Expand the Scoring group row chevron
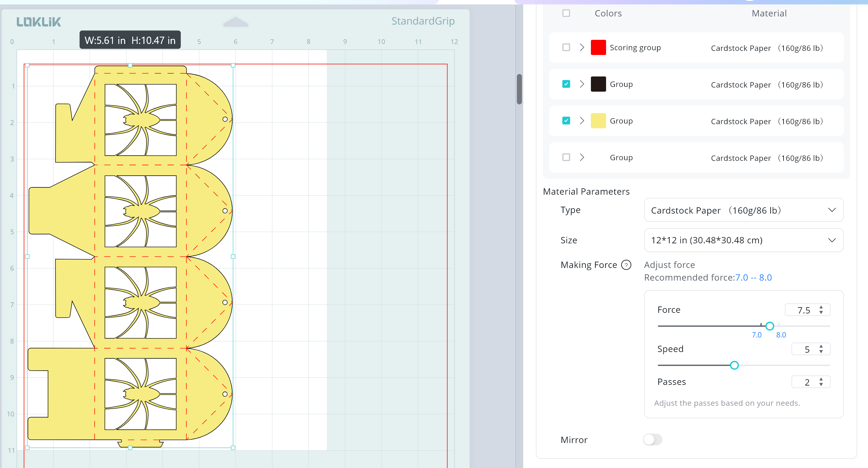Image resolution: width=868 pixels, height=468 pixels. pos(582,47)
